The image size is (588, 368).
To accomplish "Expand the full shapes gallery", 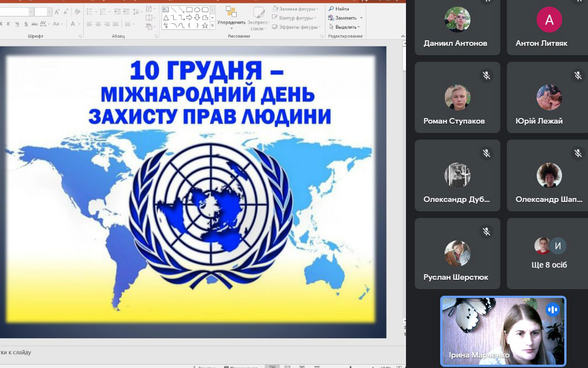I will [212, 25].
